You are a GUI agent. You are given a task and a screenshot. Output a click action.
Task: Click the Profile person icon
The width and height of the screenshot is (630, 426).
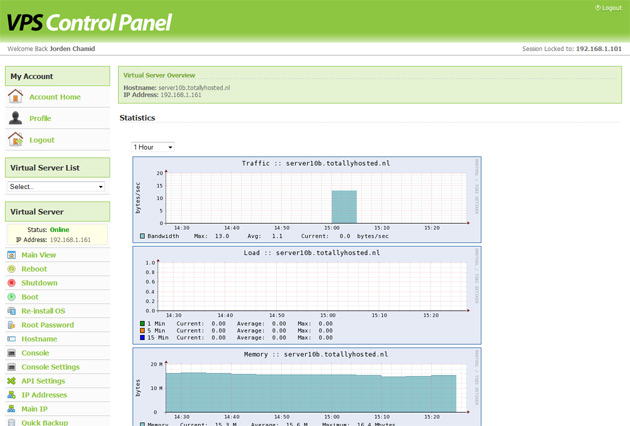pyautogui.click(x=15, y=118)
